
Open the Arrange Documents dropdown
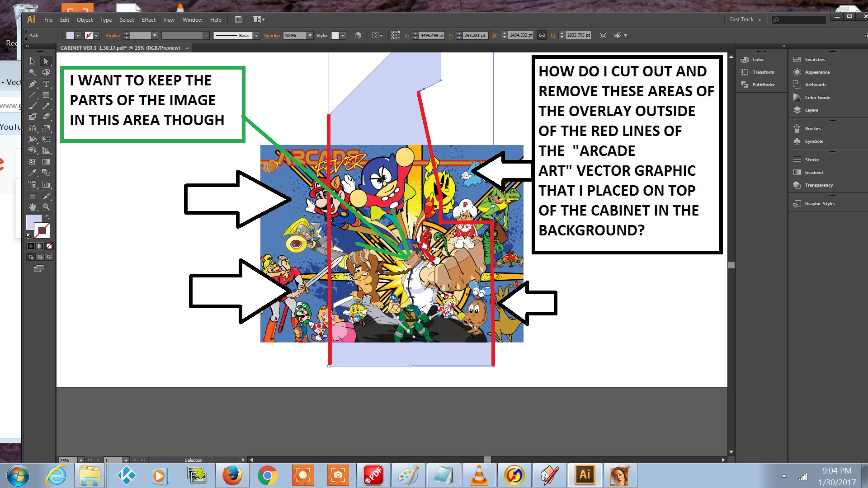(x=259, y=20)
